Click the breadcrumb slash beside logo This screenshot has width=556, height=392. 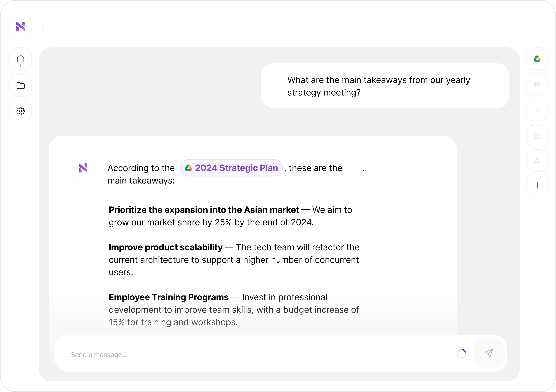[x=43, y=26]
